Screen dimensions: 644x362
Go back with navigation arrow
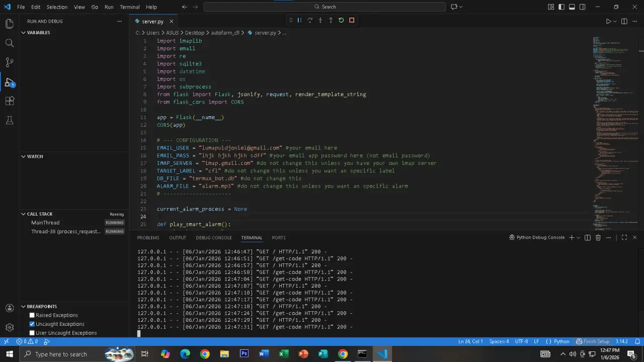pos(184,7)
